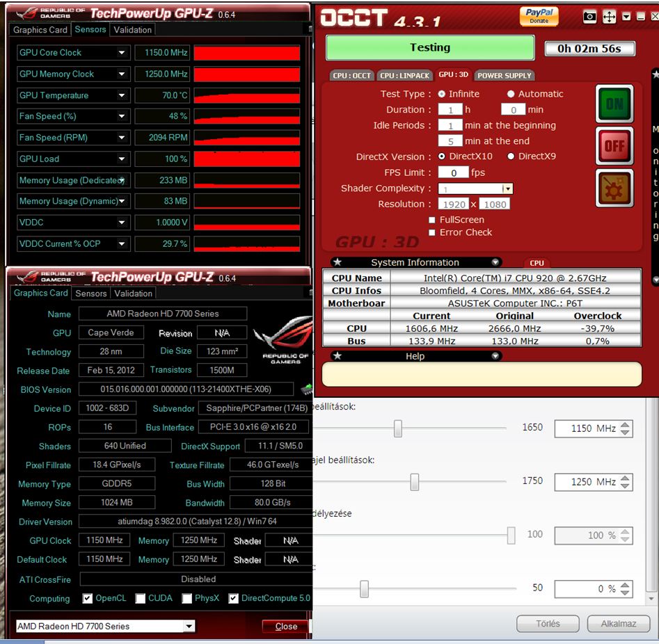Select the CPU tab next to System Information
The height and width of the screenshot is (644, 659).
[537, 263]
